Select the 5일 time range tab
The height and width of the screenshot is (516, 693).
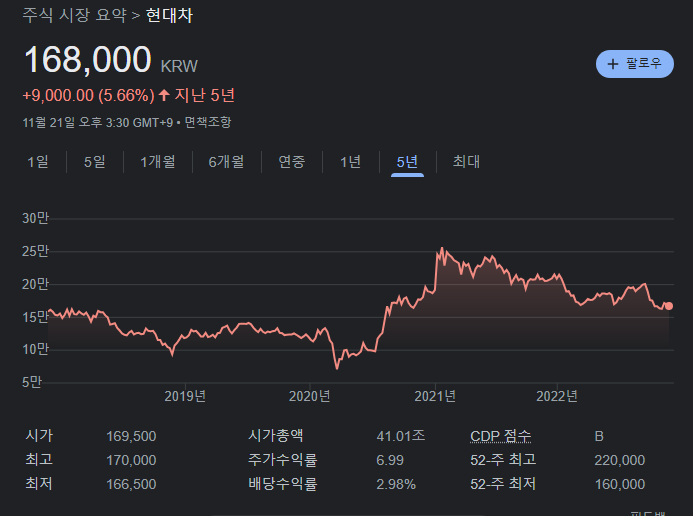95,162
